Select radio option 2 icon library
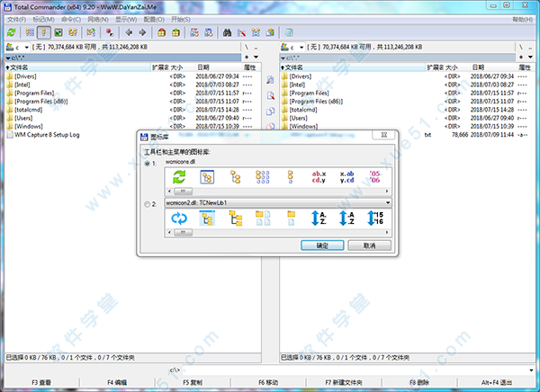The height and width of the screenshot is (392, 540). click(148, 204)
